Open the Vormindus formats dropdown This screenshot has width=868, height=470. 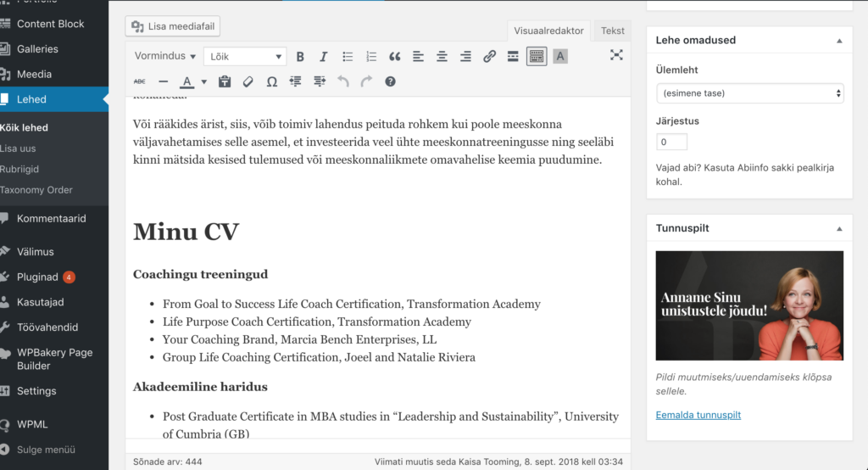pyautogui.click(x=165, y=56)
